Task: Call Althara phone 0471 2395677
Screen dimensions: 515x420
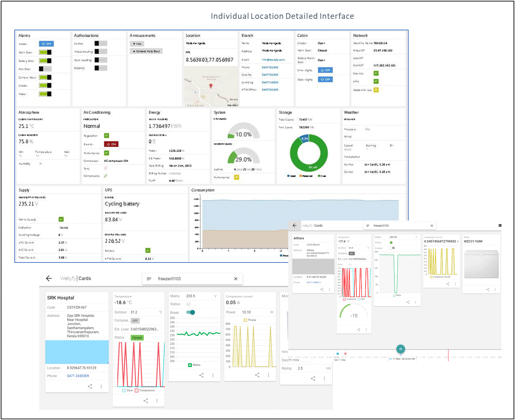Action: [x=314, y=282]
